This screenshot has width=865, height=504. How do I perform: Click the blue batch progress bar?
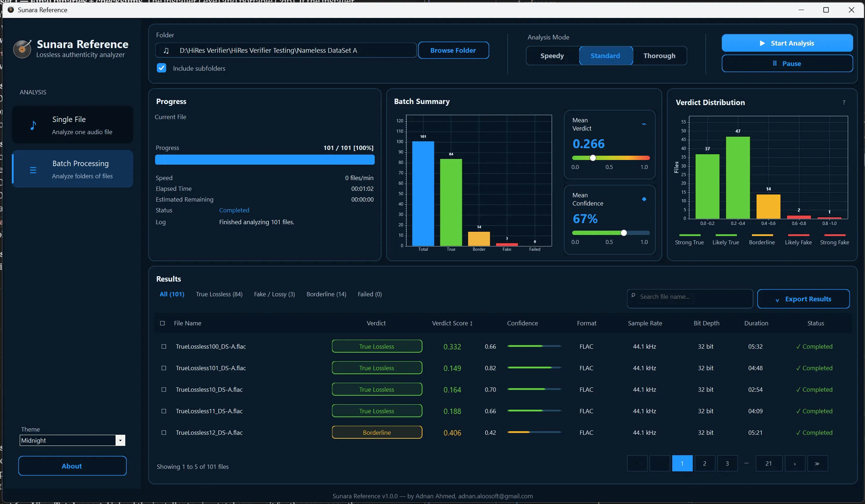265,160
